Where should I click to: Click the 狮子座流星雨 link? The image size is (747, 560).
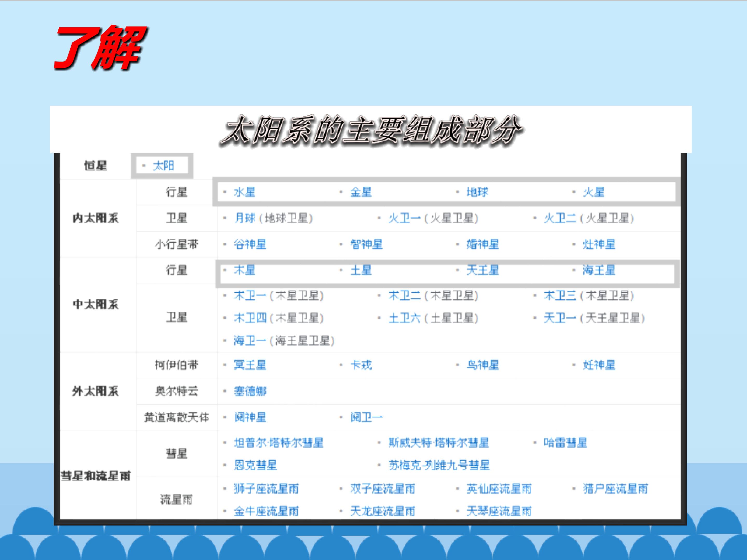point(266,489)
